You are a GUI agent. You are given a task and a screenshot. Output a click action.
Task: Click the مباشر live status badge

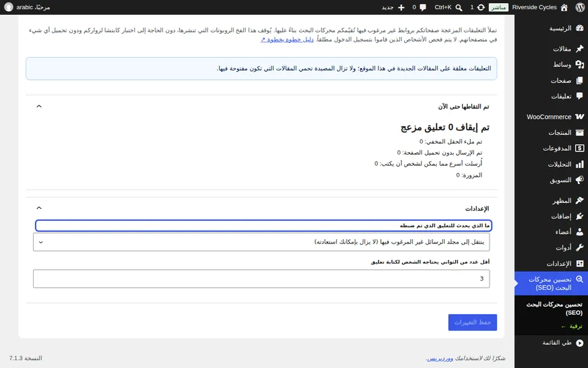[499, 7]
